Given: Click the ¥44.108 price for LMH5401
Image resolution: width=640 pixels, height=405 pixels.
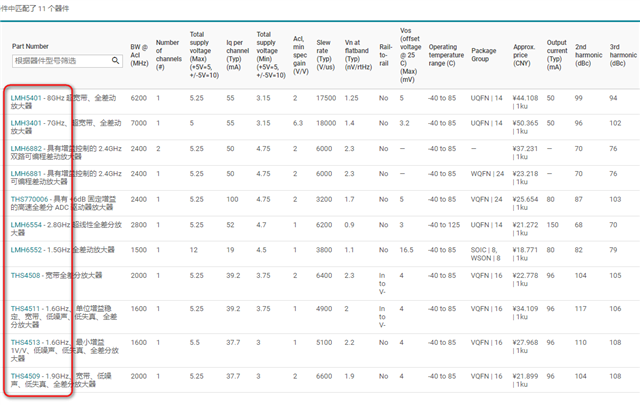Looking at the screenshot, I should [525, 98].
